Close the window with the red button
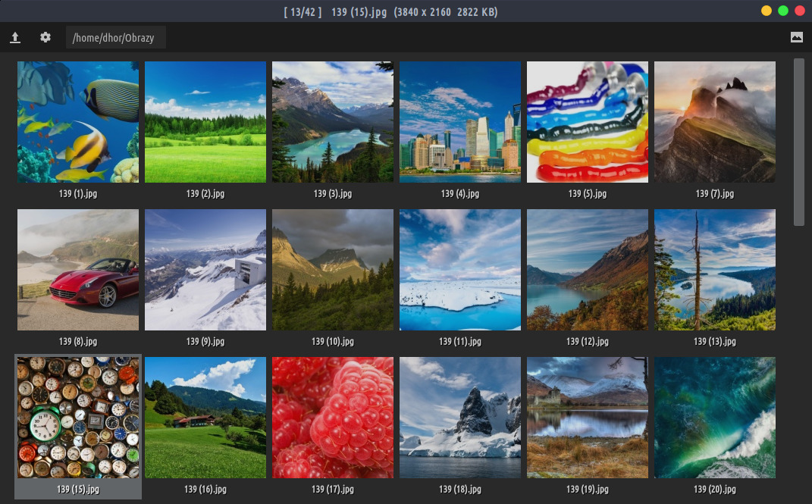This screenshot has height=504, width=812. point(800,11)
